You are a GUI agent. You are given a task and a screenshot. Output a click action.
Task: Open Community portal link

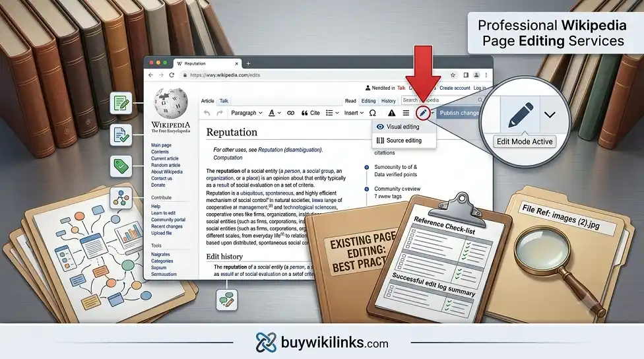(x=168, y=220)
